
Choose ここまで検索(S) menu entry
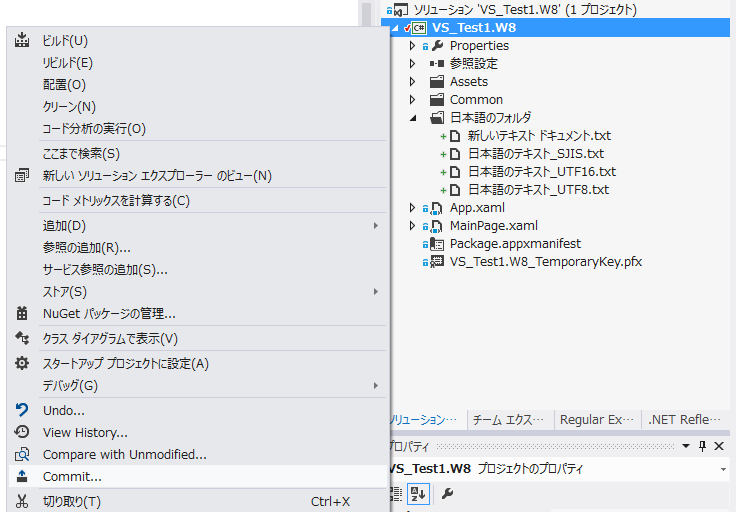[x=197, y=153]
